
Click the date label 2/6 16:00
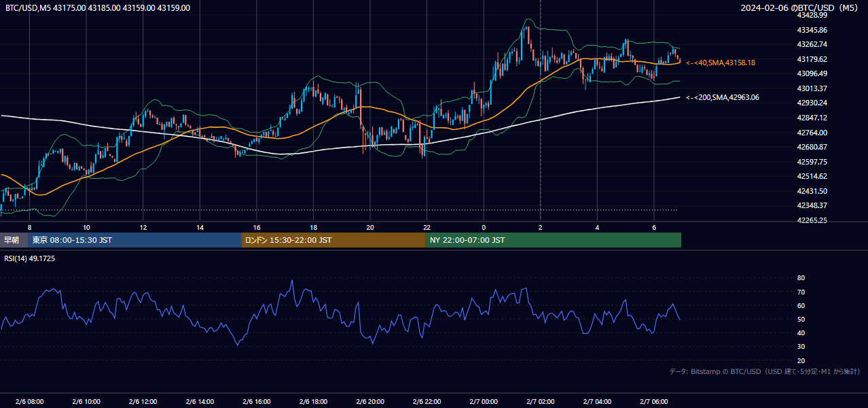(x=257, y=401)
